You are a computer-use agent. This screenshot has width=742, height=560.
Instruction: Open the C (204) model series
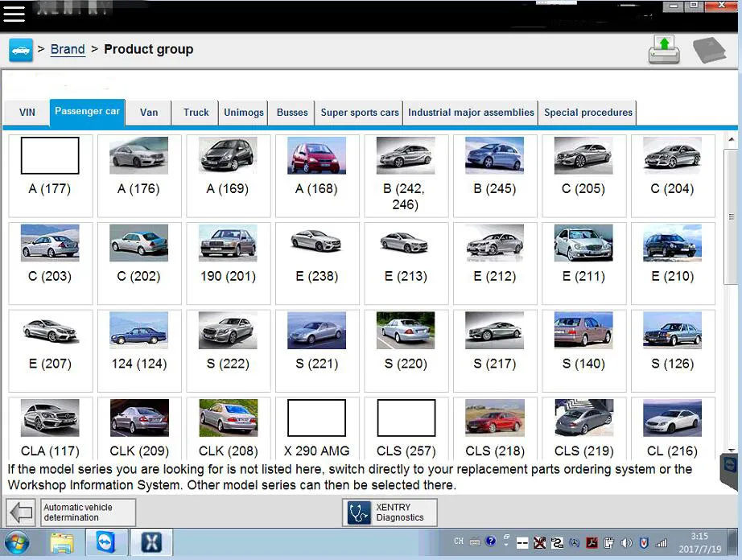point(673,176)
